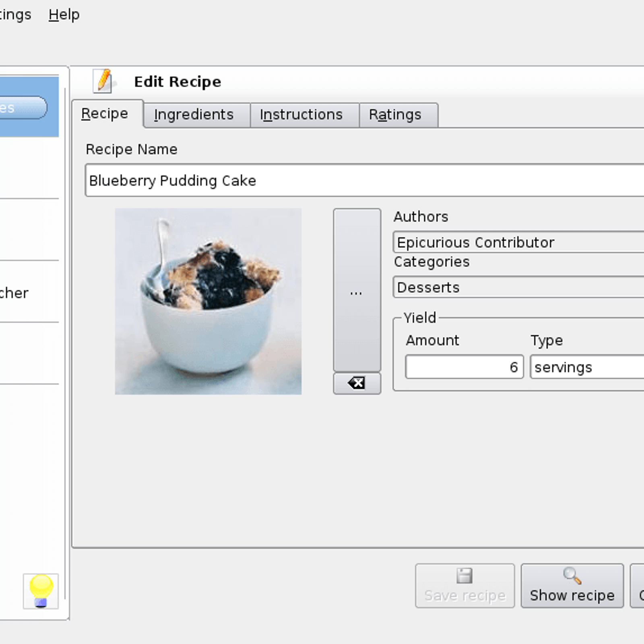The width and height of the screenshot is (644, 644).
Task: Click the Show recipe button
Action: pyautogui.click(x=572, y=586)
